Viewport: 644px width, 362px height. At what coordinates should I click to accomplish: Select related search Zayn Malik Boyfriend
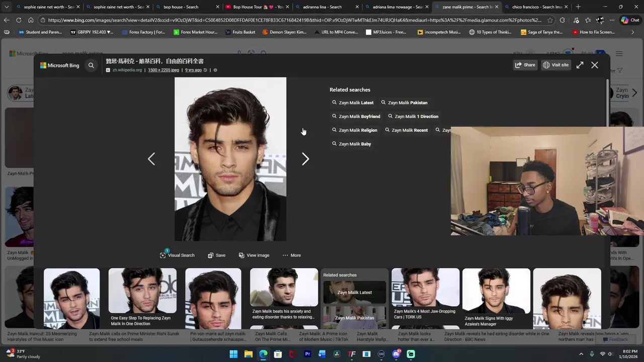(x=356, y=116)
